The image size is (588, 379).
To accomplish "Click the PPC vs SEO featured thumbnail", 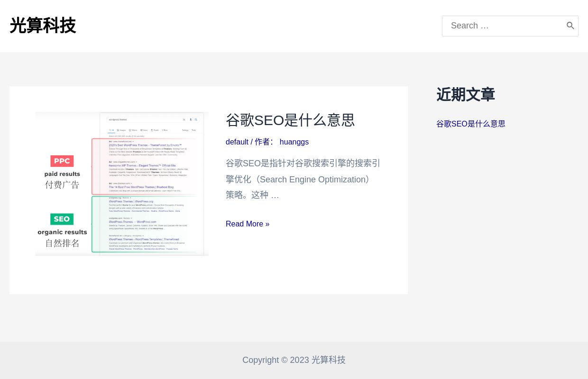I will click(122, 184).
